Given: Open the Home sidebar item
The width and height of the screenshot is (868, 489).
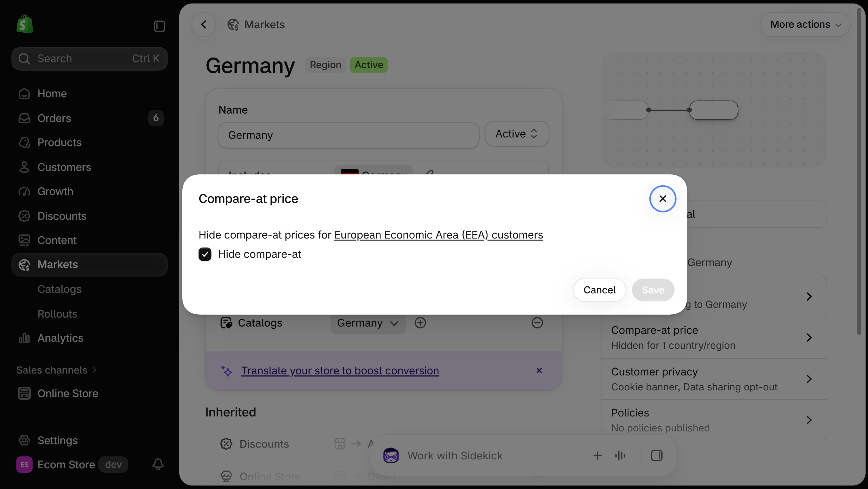Looking at the screenshot, I should (x=89, y=93).
